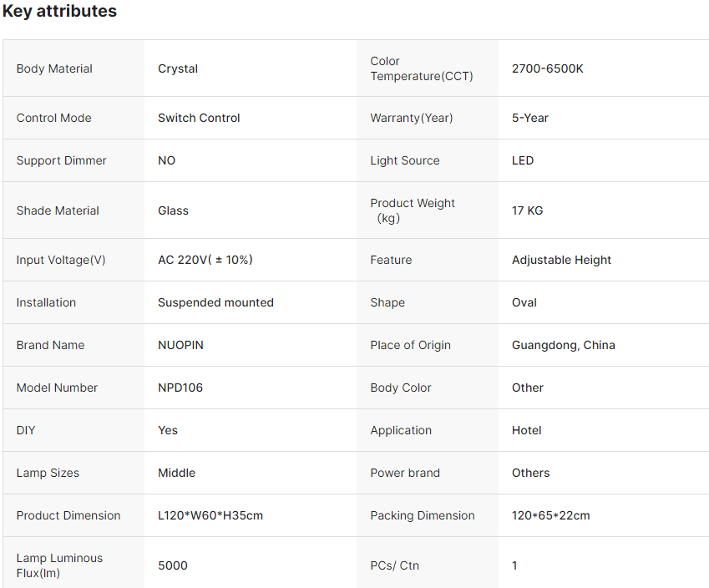Select the Guangdong, China origin value
Image resolution: width=709 pixels, height=588 pixels.
pos(563,345)
